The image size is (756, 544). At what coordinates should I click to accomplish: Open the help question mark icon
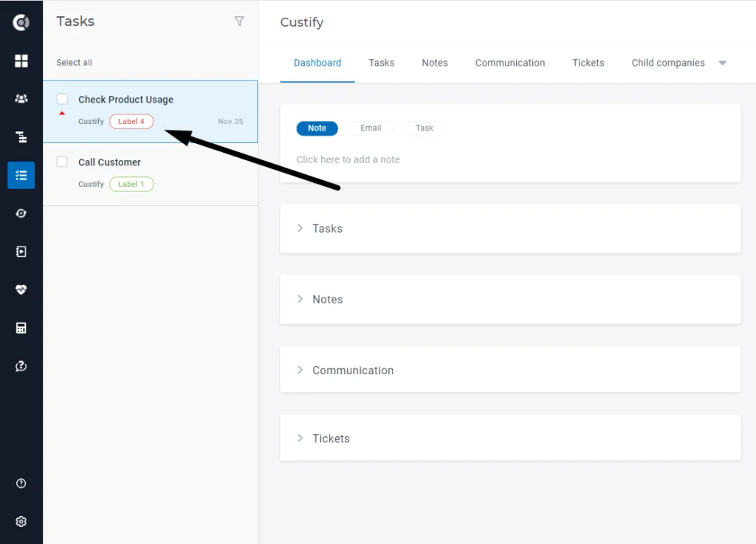(21, 483)
